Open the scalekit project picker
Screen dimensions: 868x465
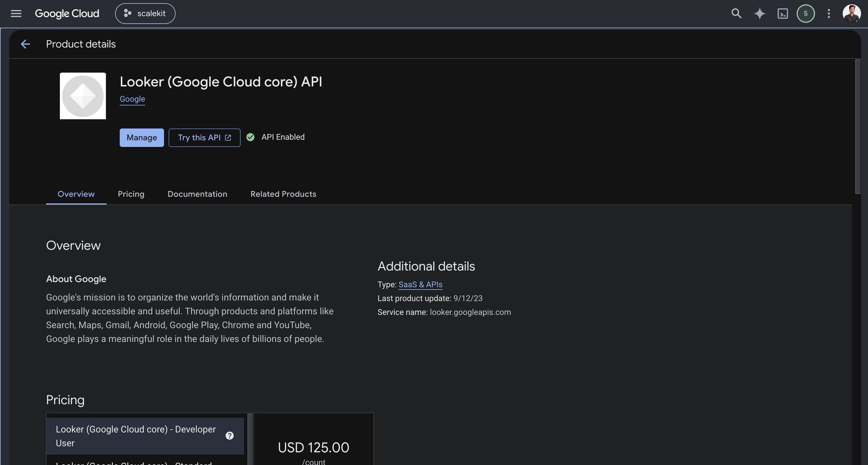(145, 13)
